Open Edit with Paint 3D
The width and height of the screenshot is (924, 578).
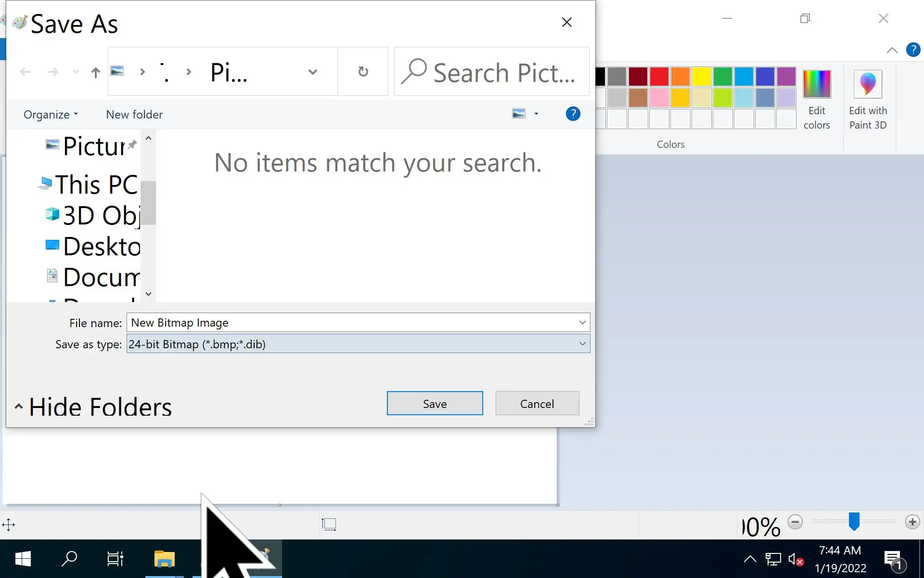pos(867,85)
